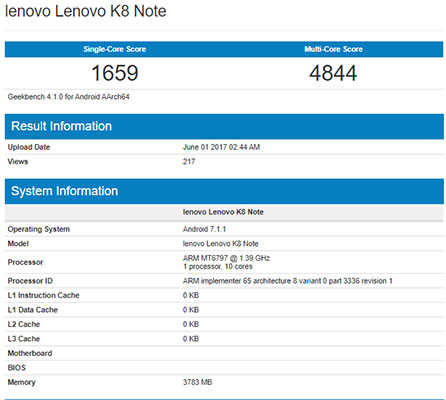Select the ARM implementer 65 architecture value
This screenshot has height=400, width=446.
(x=287, y=281)
